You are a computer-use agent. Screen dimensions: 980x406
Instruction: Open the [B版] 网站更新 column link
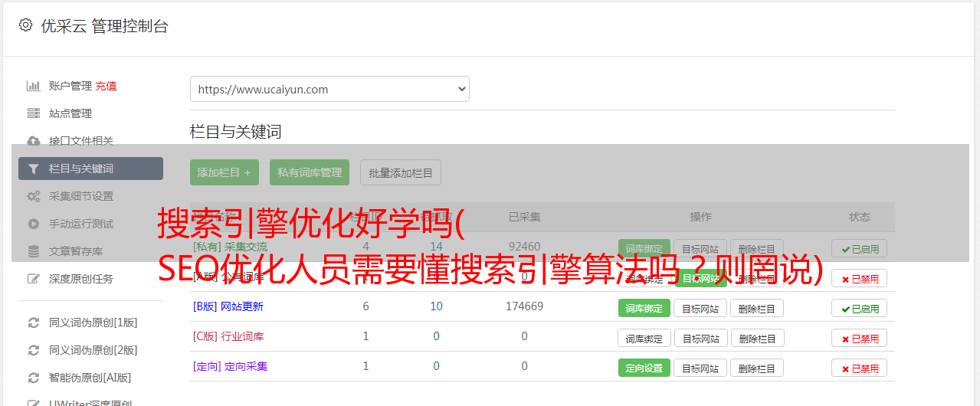[x=228, y=306]
